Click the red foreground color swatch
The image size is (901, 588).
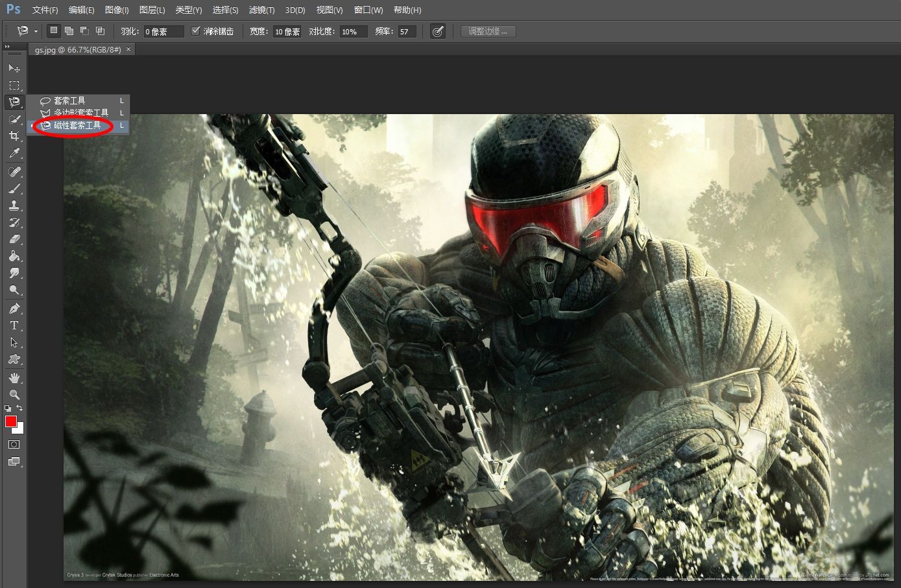[10, 421]
